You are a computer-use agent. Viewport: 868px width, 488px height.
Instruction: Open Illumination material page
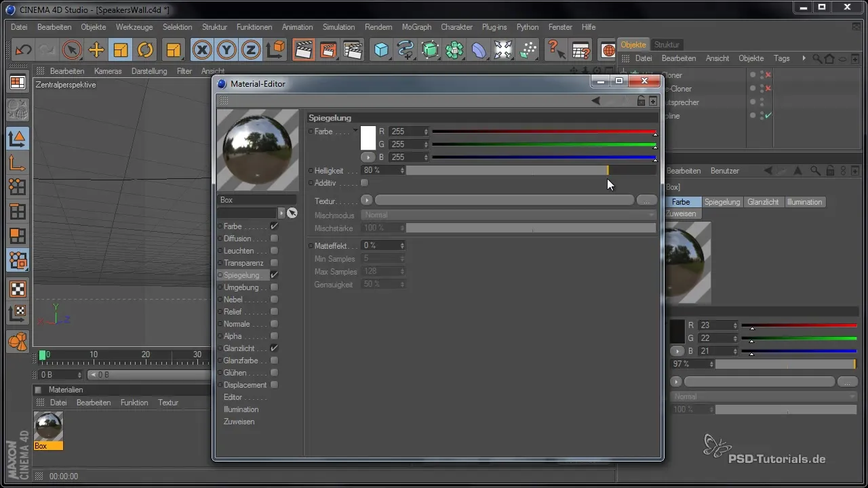click(241, 409)
